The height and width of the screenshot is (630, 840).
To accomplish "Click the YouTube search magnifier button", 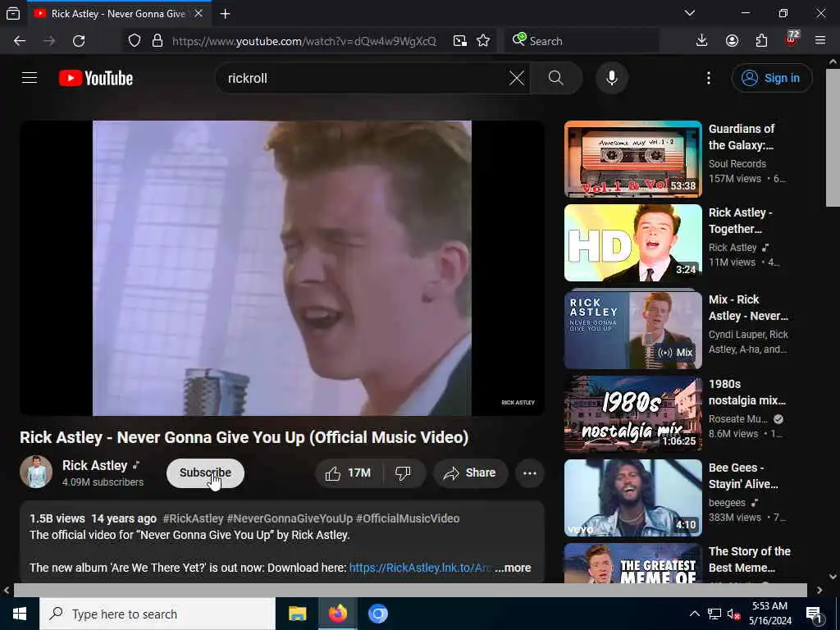I will (x=556, y=78).
